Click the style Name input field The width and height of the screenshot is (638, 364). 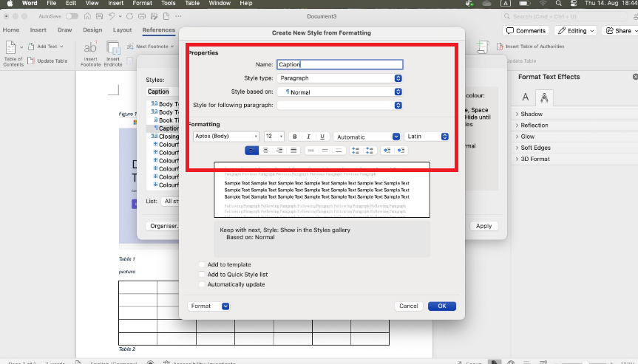point(340,64)
